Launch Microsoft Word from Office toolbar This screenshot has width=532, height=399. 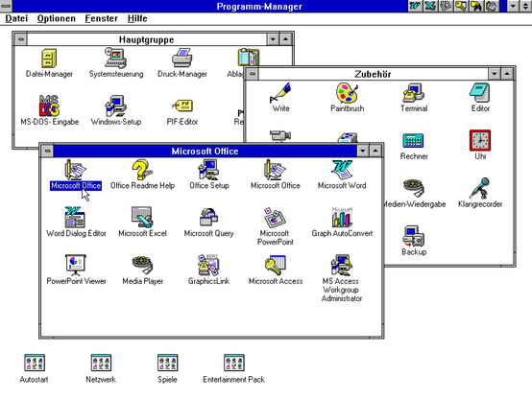click(x=415, y=6)
